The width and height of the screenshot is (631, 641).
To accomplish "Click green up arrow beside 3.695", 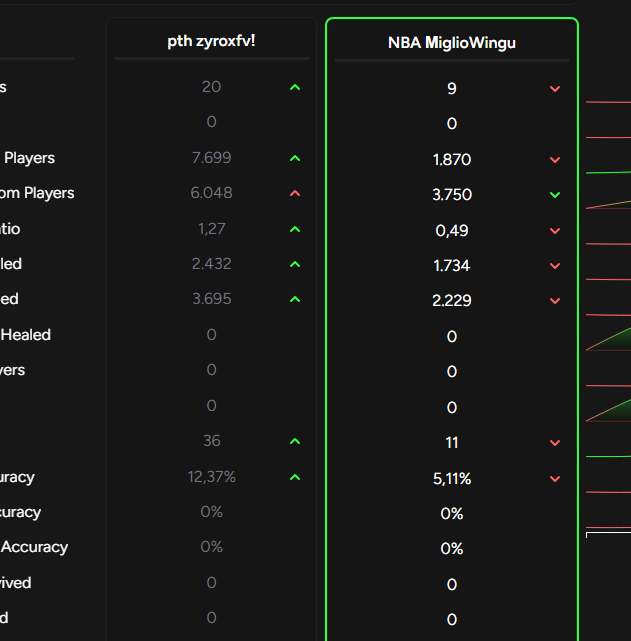I will click(x=295, y=300).
